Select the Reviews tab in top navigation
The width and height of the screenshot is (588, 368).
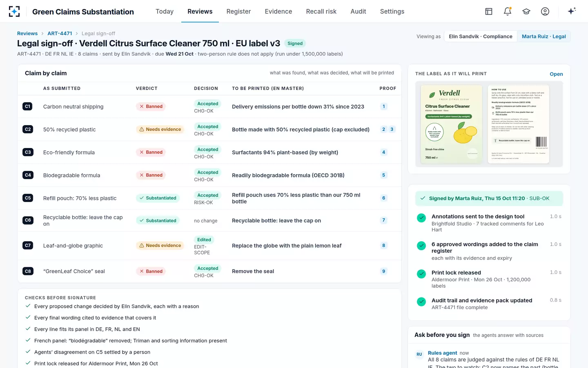click(200, 11)
